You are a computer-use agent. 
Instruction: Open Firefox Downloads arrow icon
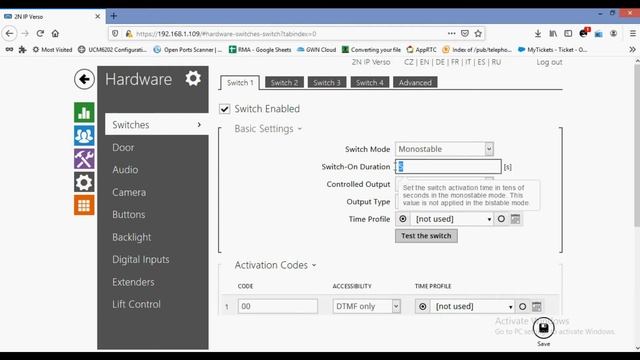coord(538,33)
